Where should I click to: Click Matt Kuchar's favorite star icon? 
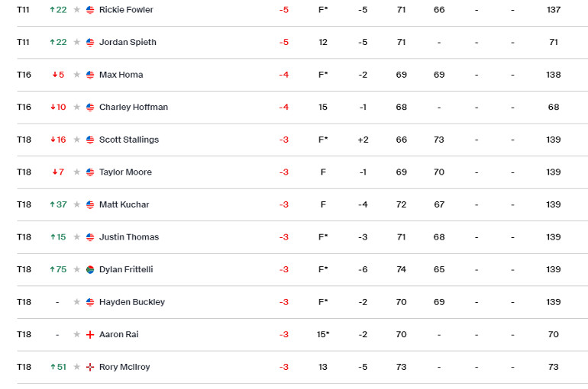77,204
